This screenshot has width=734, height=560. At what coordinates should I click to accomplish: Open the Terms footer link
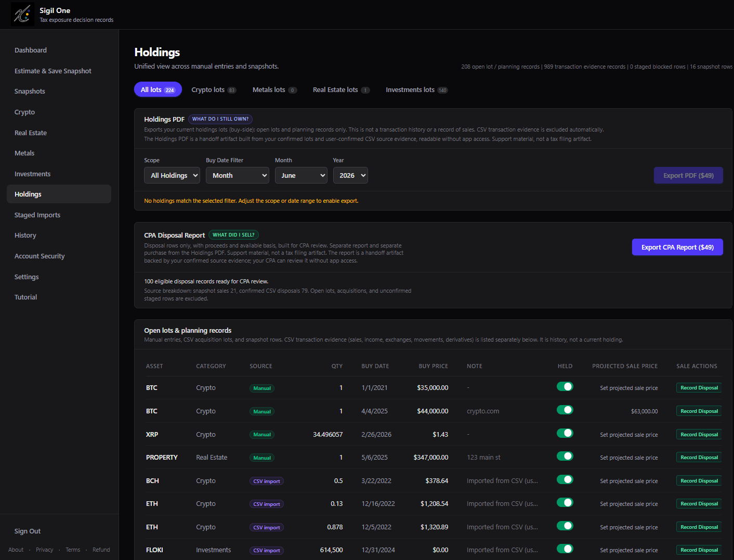point(73,550)
